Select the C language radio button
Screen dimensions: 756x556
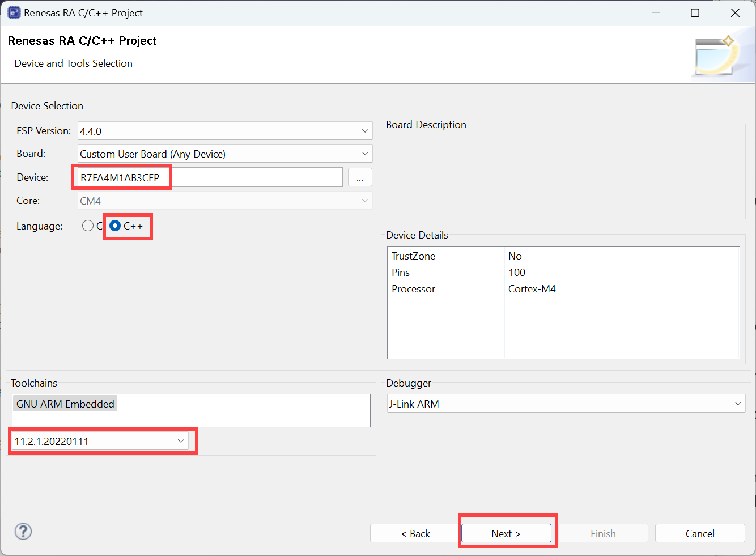(88, 226)
